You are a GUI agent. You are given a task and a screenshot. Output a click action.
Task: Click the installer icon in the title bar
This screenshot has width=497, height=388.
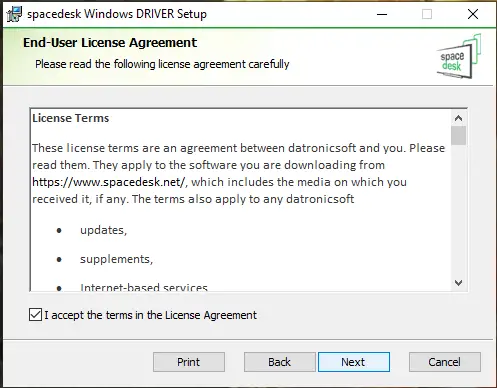tap(14, 14)
